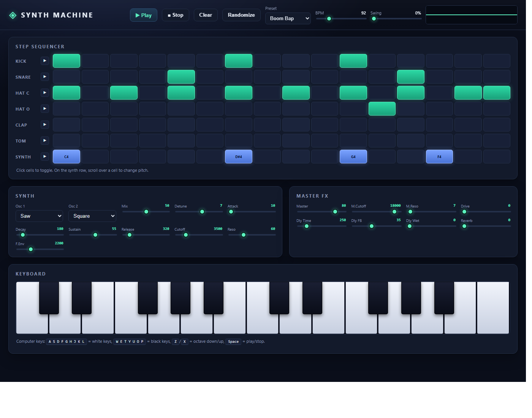Enable the last SNARE step
The width and height of the screenshot is (532, 418).
[x=497, y=77]
